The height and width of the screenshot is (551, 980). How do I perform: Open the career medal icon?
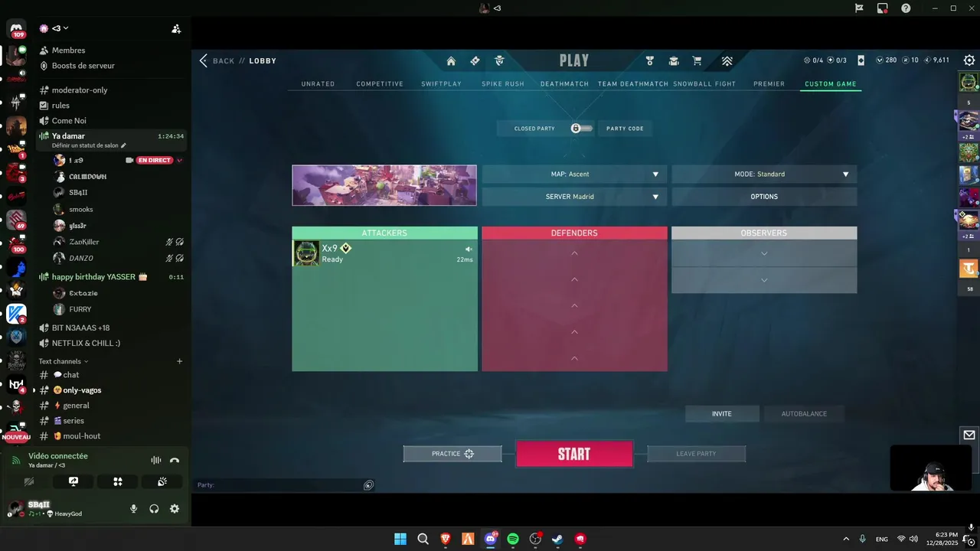[x=649, y=61]
